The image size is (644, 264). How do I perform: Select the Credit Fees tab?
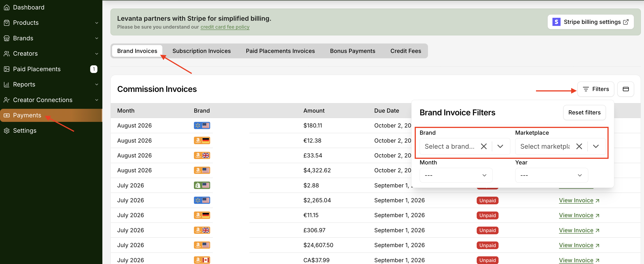pyautogui.click(x=406, y=51)
